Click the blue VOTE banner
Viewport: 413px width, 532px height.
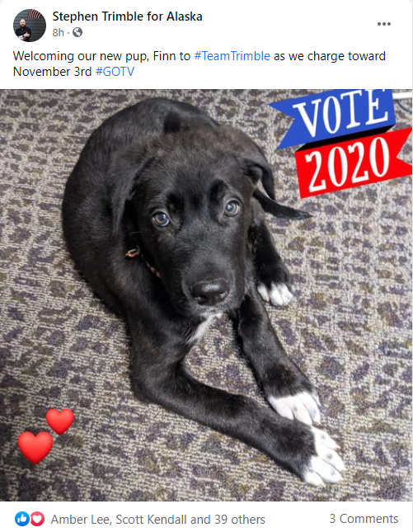(x=334, y=117)
